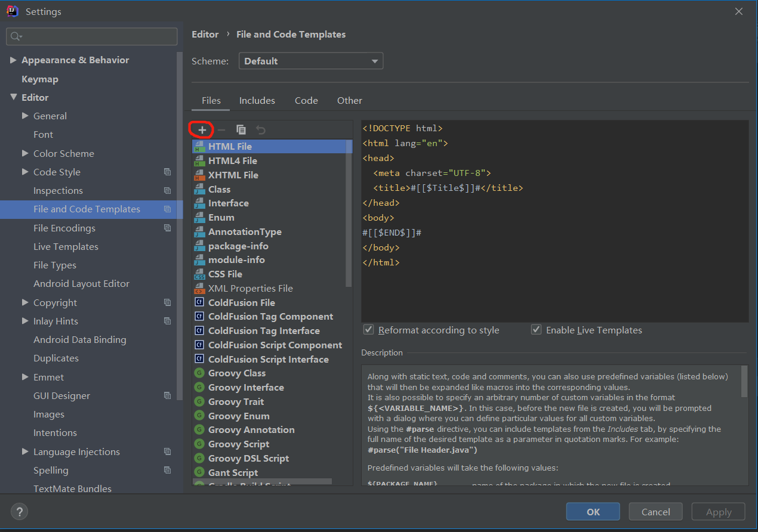Select HTML File template icon
758x532 pixels.
[x=199, y=147]
